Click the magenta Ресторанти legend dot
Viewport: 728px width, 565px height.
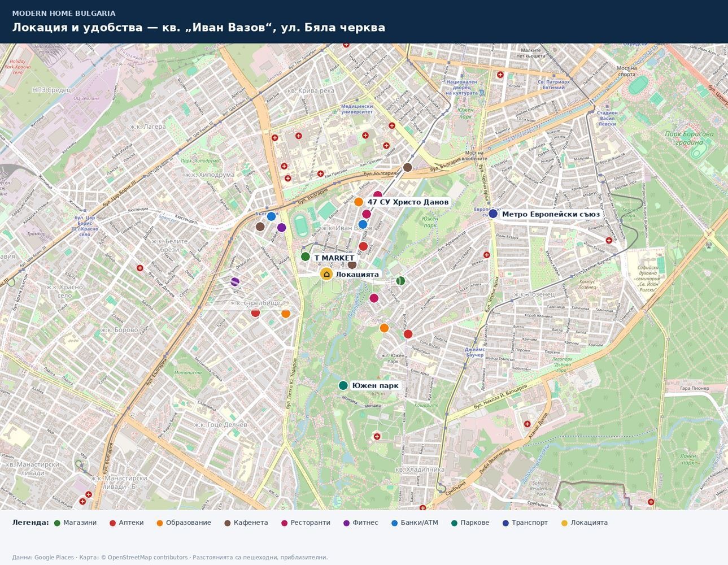coord(285,523)
